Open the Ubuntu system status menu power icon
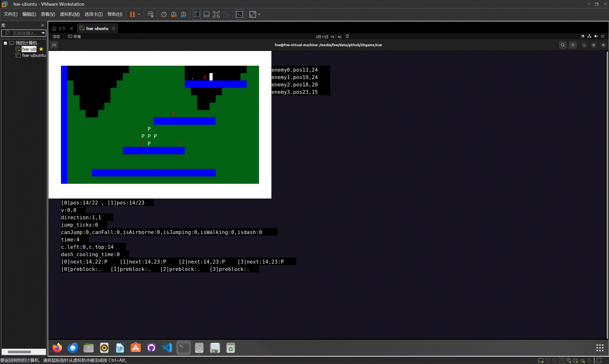Viewport: 609px width, 364px height. tap(603, 36)
